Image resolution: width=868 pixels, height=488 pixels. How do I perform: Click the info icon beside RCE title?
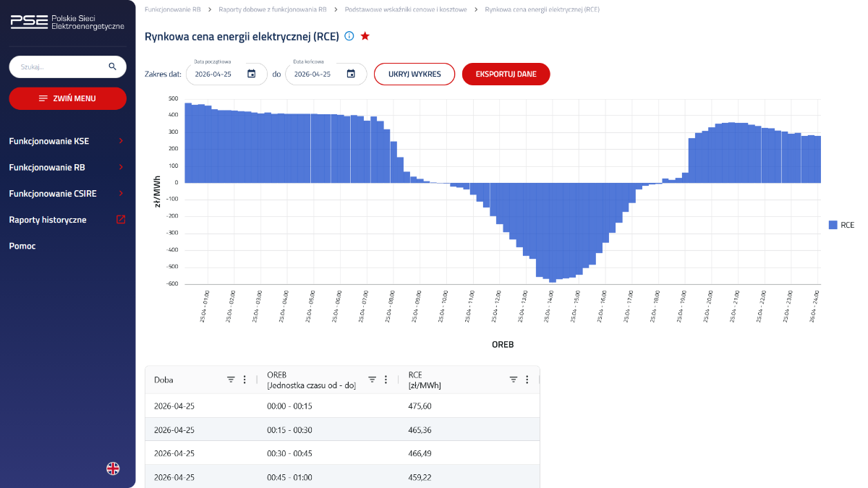[x=349, y=36]
